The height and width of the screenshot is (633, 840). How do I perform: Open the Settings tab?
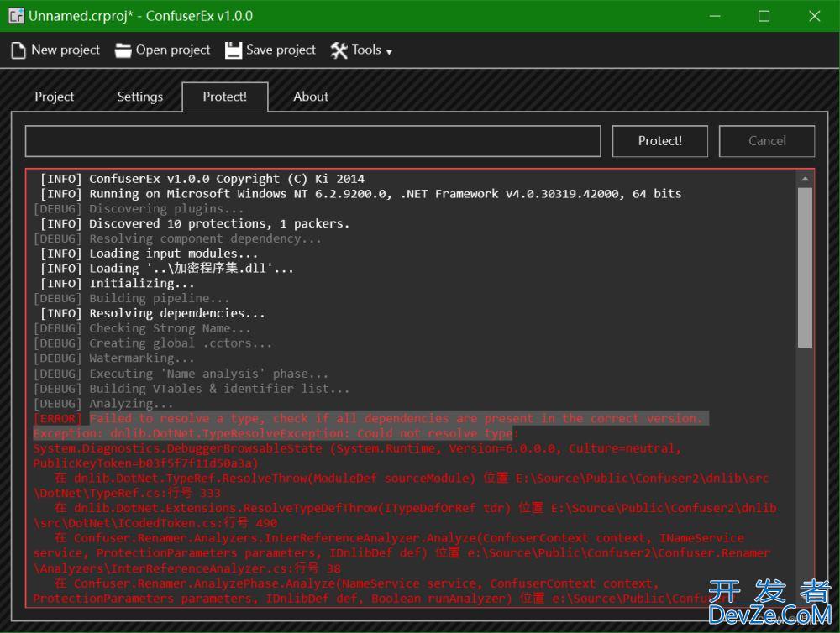(139, 97)
